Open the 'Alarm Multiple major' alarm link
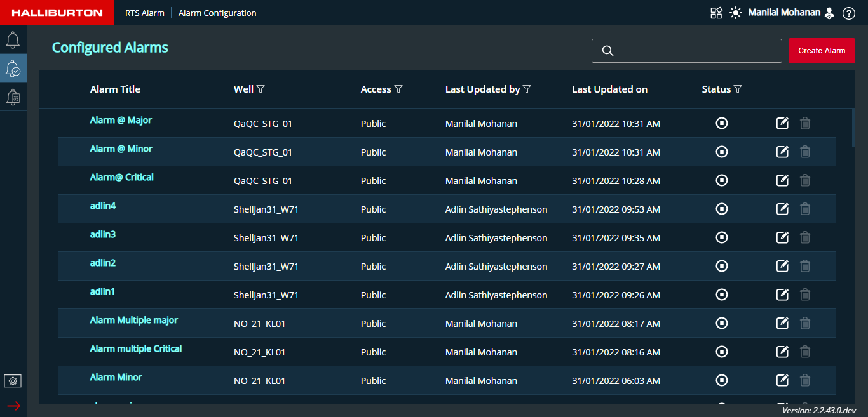868x417 pixels. (x=133, y=321)
